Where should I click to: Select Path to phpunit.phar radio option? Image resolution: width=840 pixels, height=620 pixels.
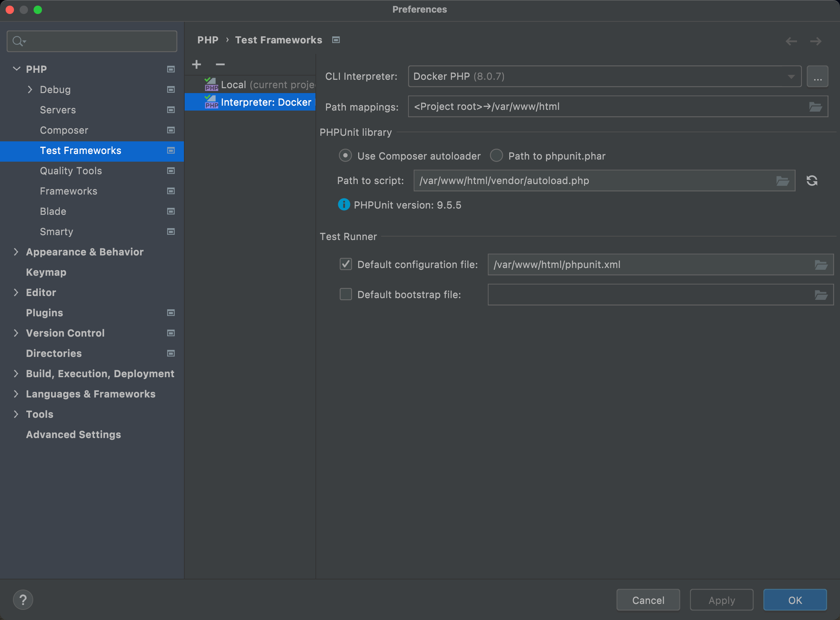(497, 156)
